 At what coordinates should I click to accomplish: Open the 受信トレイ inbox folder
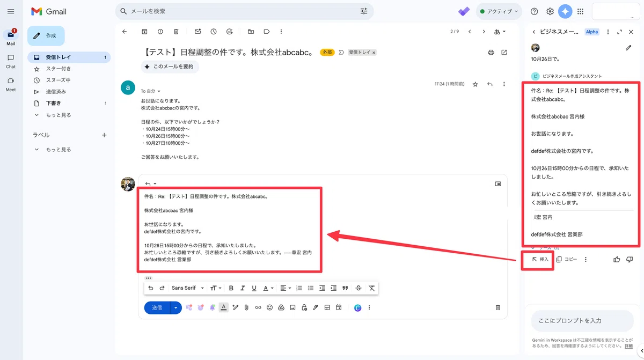pos(69,57)
